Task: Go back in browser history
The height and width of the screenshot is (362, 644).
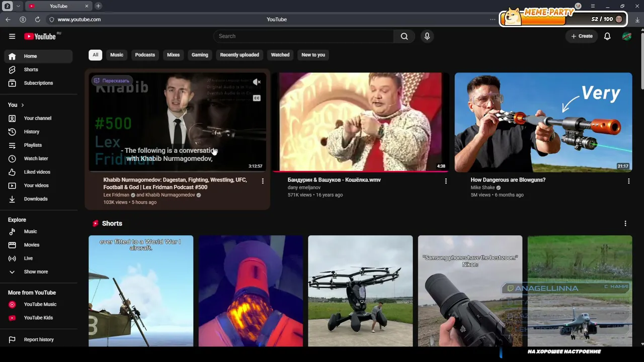Action: tap(8, 19)
